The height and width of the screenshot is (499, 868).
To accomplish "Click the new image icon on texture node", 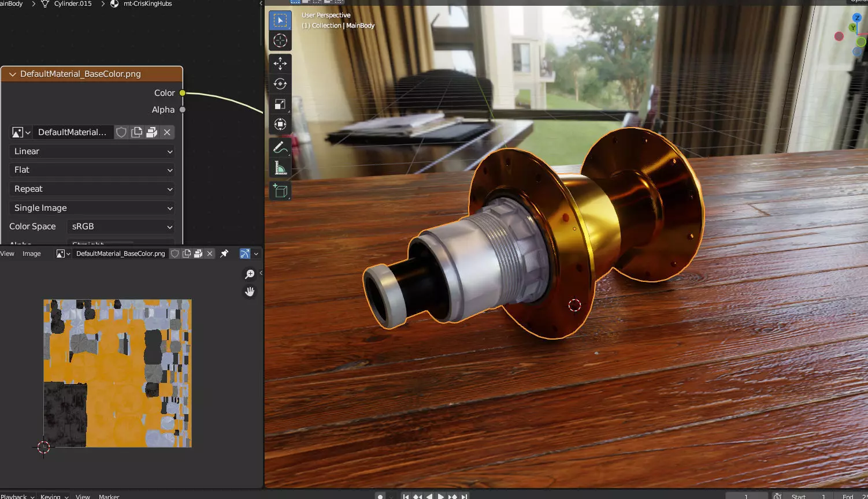I will (136, 132).
